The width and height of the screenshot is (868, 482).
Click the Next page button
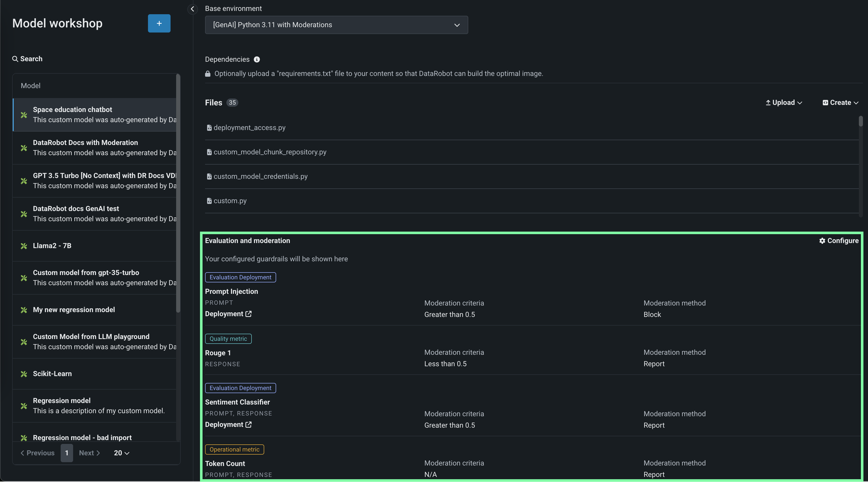tap(89, 453)
